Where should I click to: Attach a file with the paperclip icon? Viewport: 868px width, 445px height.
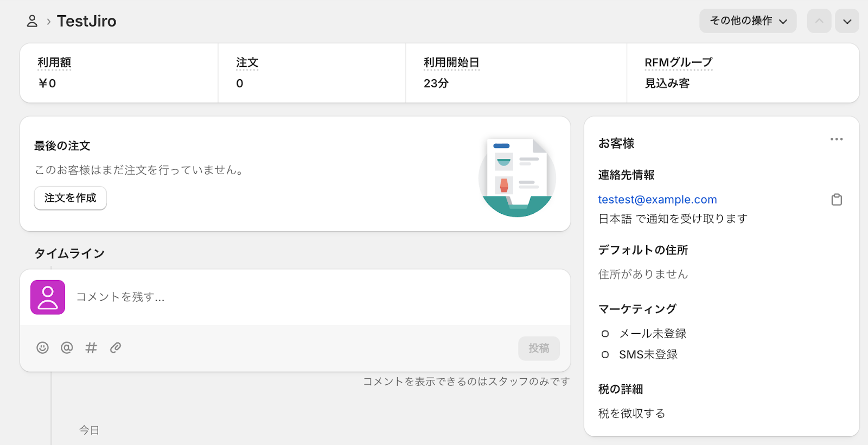(x=116, y=348)
